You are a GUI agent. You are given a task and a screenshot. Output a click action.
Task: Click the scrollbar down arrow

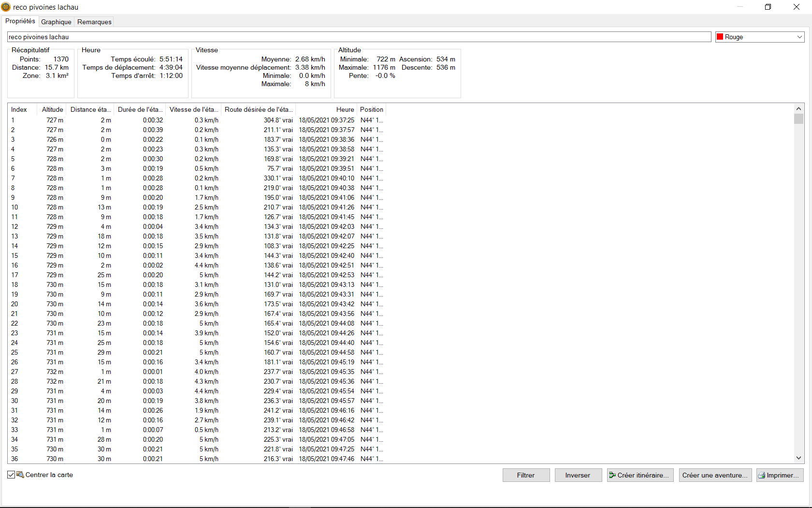(798, 458)
